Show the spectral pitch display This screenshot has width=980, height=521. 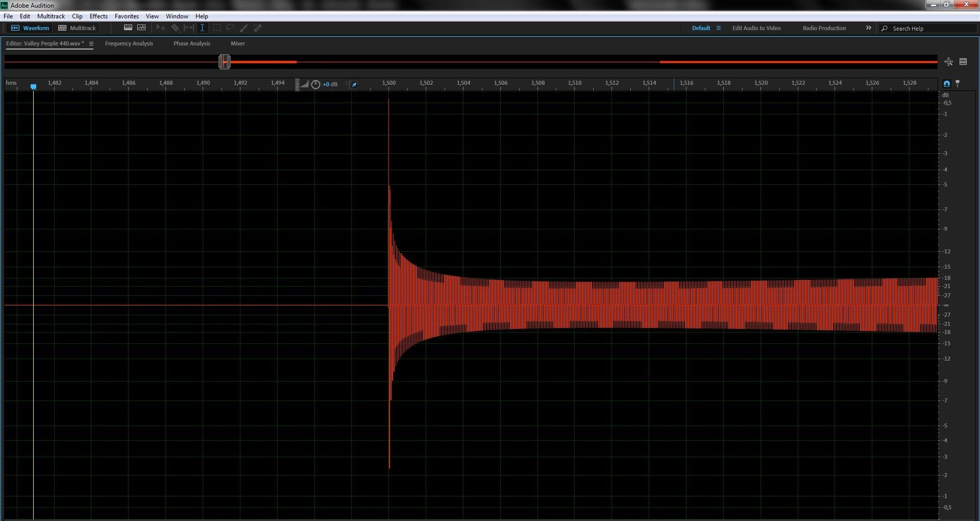tap(141, 28)
